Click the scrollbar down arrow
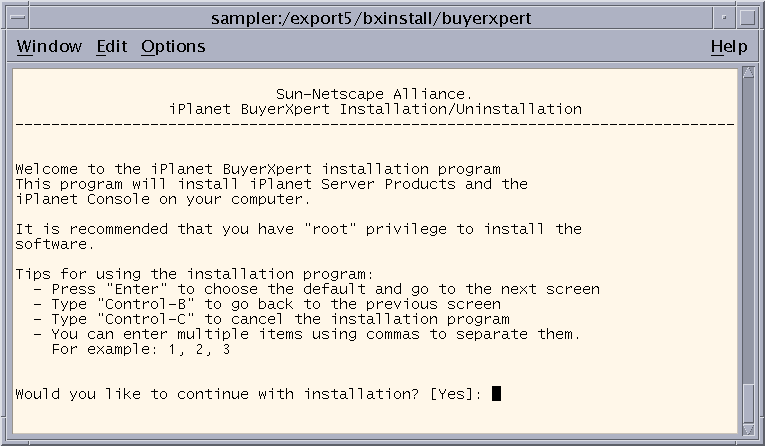Viewport: 765px width, 446px height. pyautogui.click(x=749, y=429)
